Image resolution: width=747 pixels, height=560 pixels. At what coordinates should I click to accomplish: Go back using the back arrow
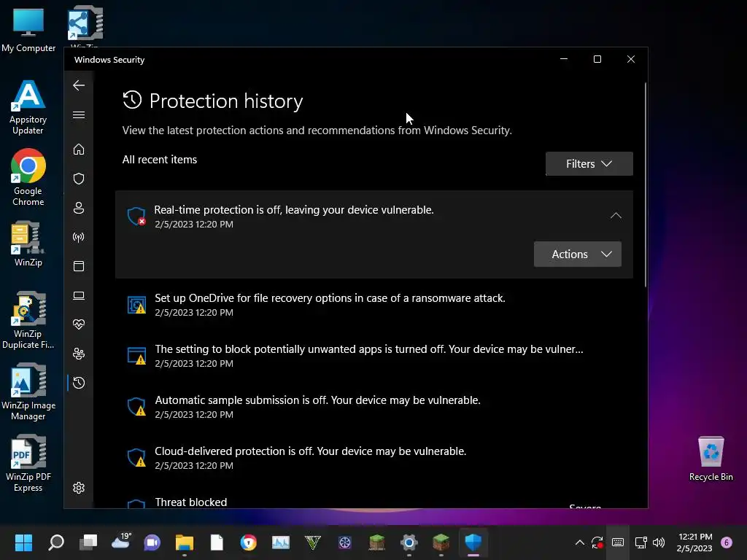79,85
